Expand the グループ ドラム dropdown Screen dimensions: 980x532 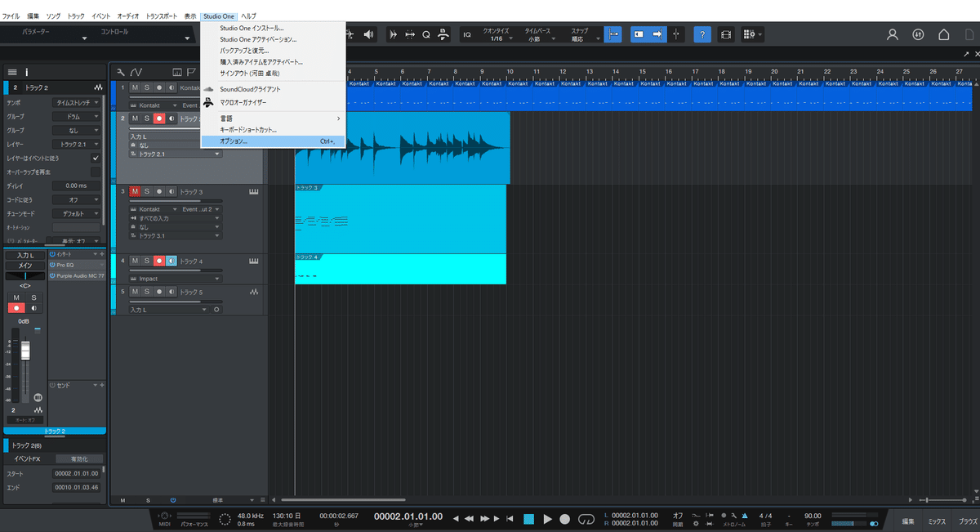(x=76, y=117)
